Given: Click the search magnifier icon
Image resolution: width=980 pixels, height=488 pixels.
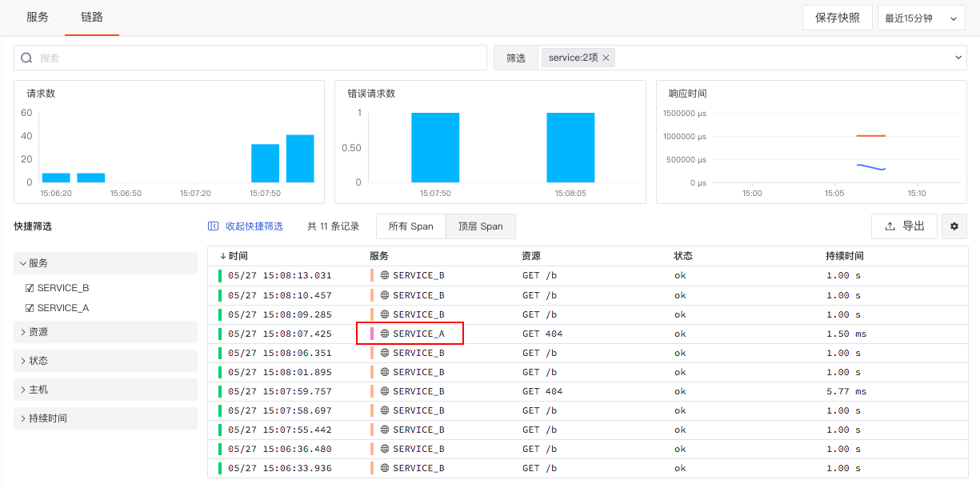Looking at the screenshot, I should [x=26, y=58].
